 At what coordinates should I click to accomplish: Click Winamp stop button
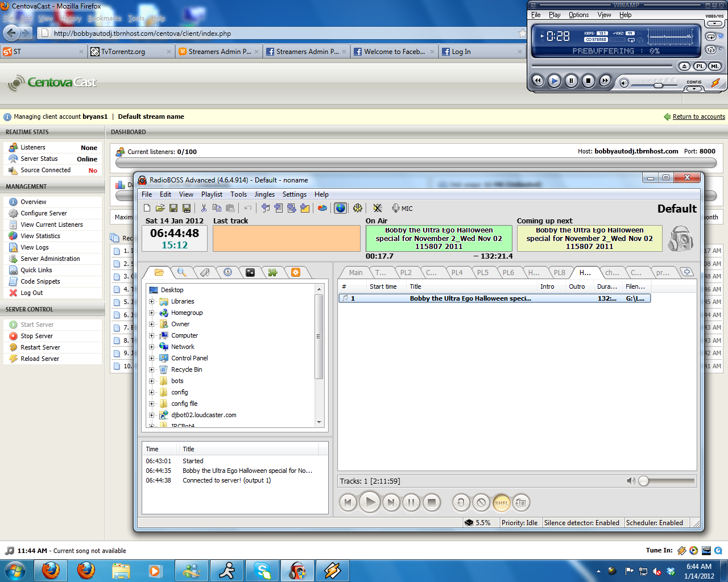pos(588,81)
